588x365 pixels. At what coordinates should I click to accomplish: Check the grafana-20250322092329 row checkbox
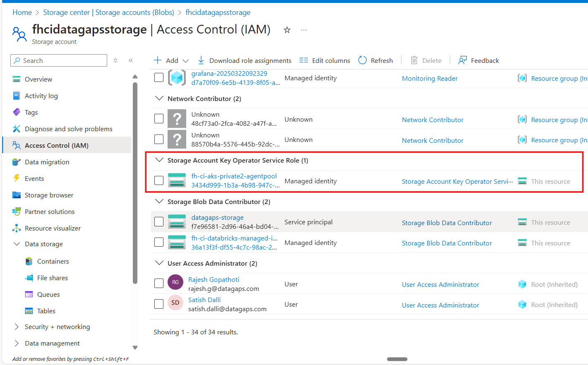[x=159, y=77]
